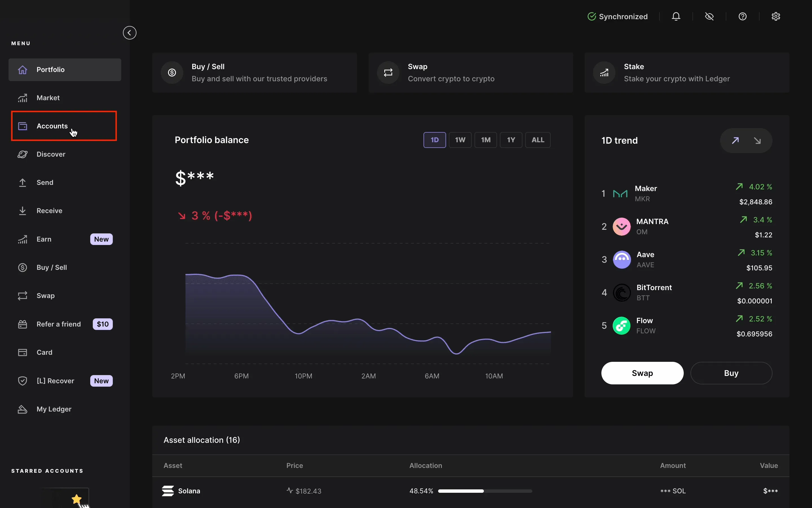Screen dimensions: 812x508
Task: Show top losers with down arrow toggle
Action: pos(757,141)
